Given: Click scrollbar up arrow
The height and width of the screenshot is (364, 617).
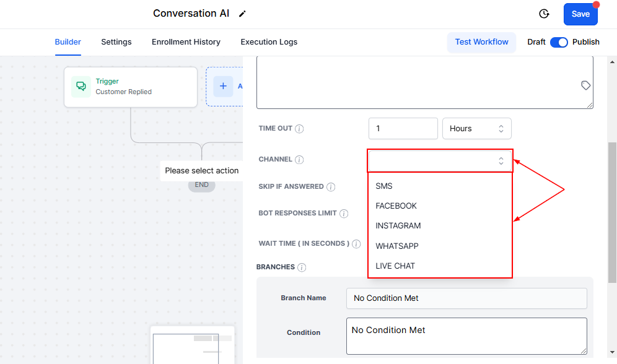Looking at the screenshot, I should pyautogui.click(x=612, y=62).
